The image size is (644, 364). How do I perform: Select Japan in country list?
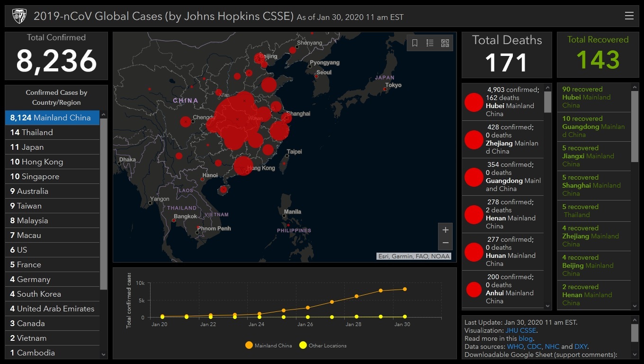point(52,147)
